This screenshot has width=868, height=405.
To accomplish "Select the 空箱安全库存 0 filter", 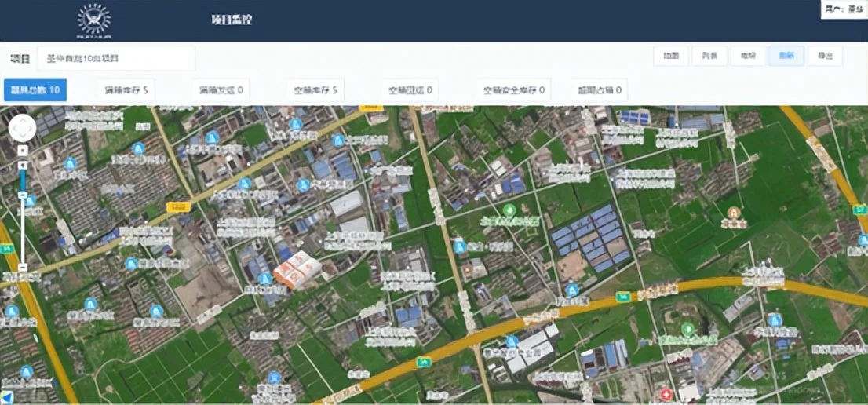I will point(513,90).
